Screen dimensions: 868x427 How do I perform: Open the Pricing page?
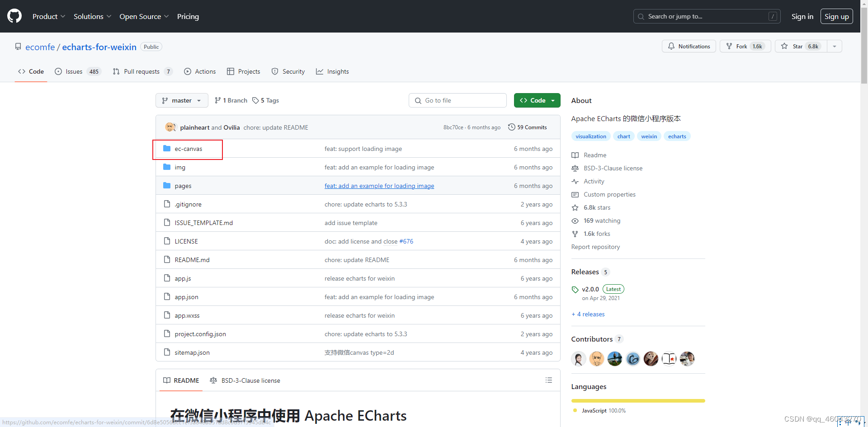[188, 16]
